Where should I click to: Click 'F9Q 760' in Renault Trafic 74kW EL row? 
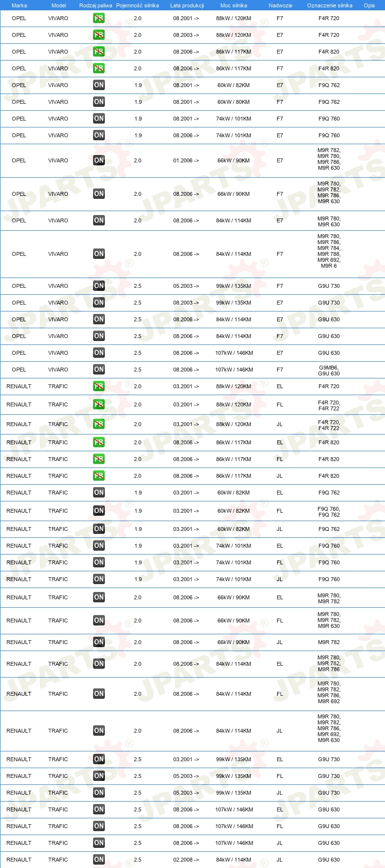tap(329, 546)
